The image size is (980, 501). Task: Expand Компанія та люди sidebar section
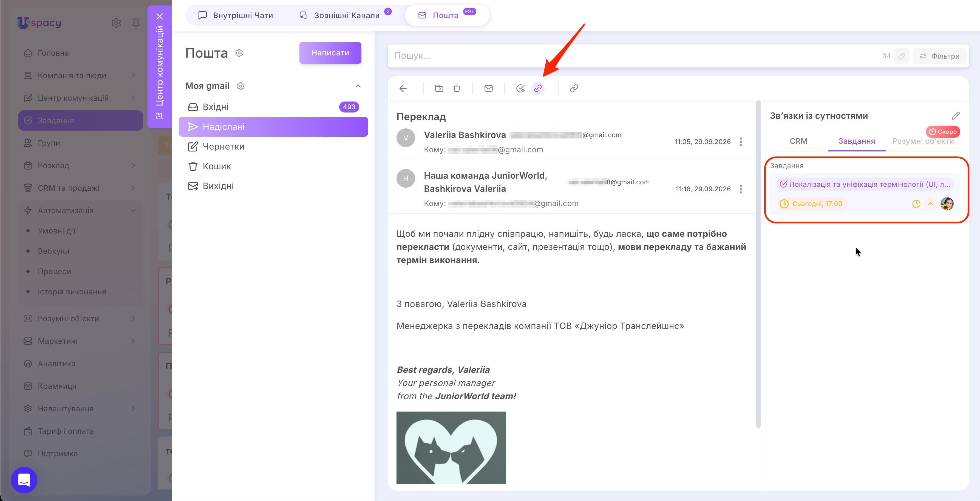click(x=133, y=75)
